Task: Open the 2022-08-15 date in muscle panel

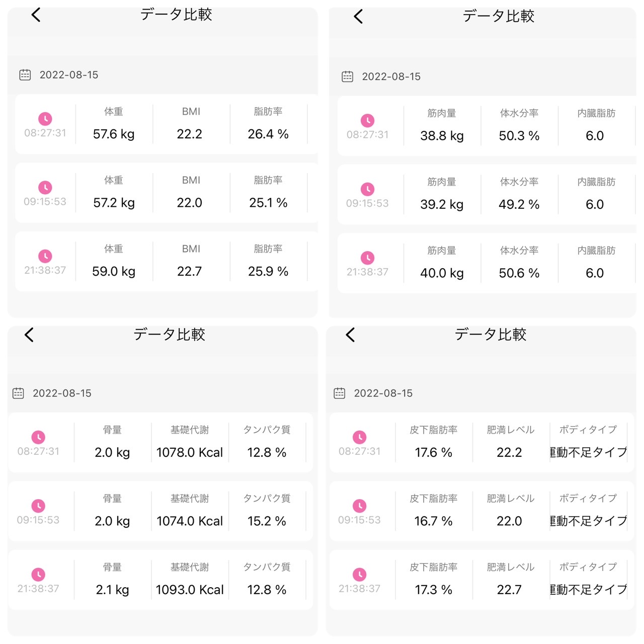Action: point(391,76)
